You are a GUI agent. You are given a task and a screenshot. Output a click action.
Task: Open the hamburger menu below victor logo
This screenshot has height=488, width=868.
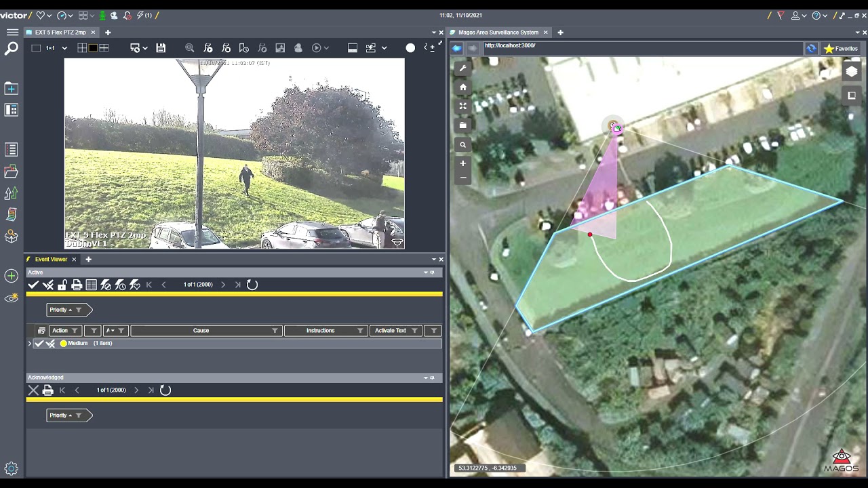pyautogui.click(x=12, y=32)
